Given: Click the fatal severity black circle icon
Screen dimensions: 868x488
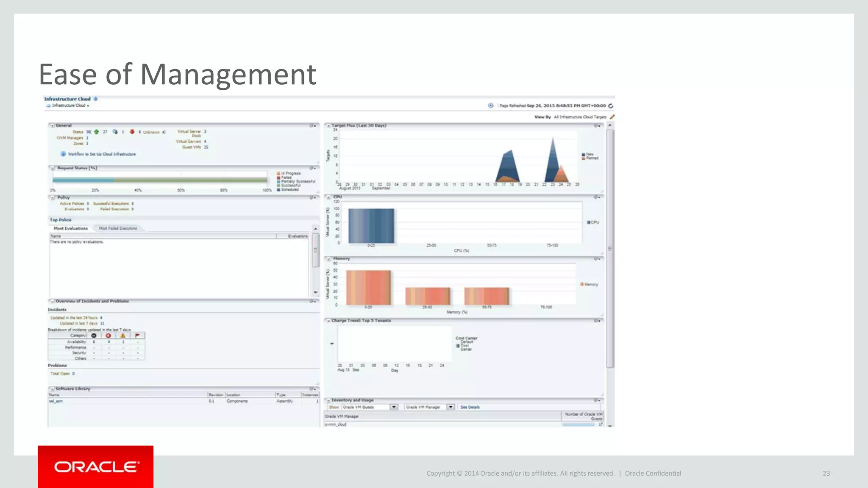Looking at the screenshot, I should [94, 335].
